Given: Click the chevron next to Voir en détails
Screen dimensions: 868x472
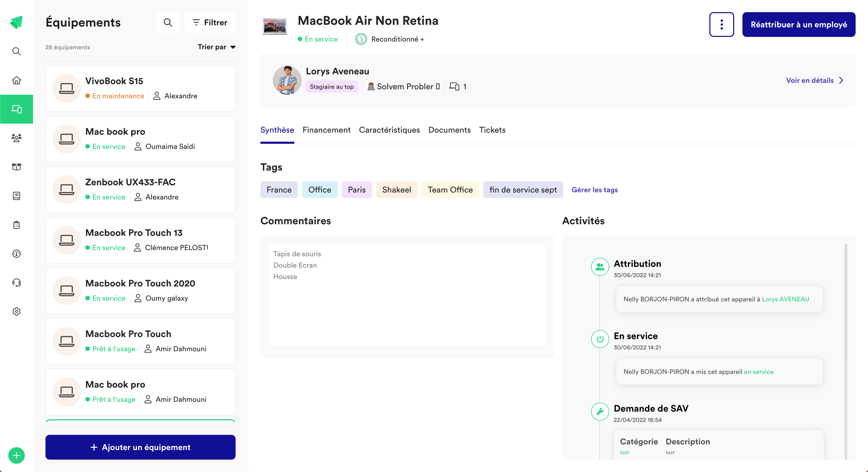Looking at the screenshot, I should tap(841, 81).
